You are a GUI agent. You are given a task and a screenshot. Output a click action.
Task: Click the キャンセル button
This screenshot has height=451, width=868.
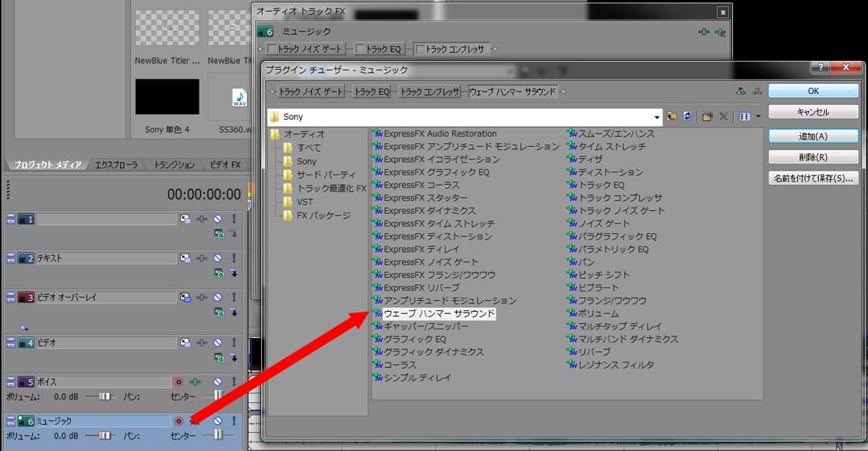(x=813, y=111)
